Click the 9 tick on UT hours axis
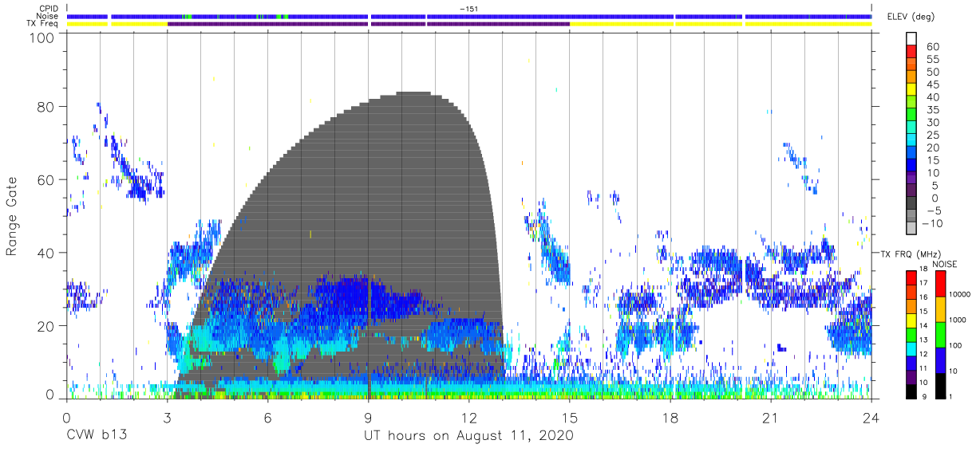This screenshot has height=452, width=980. coord(368,419)
